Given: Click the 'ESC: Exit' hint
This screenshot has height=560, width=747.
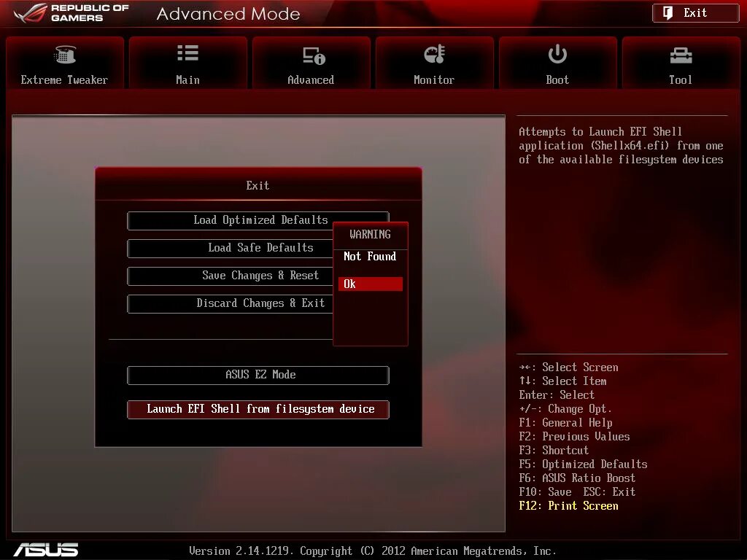Looking at the screenshot, I should coord(609,491).
